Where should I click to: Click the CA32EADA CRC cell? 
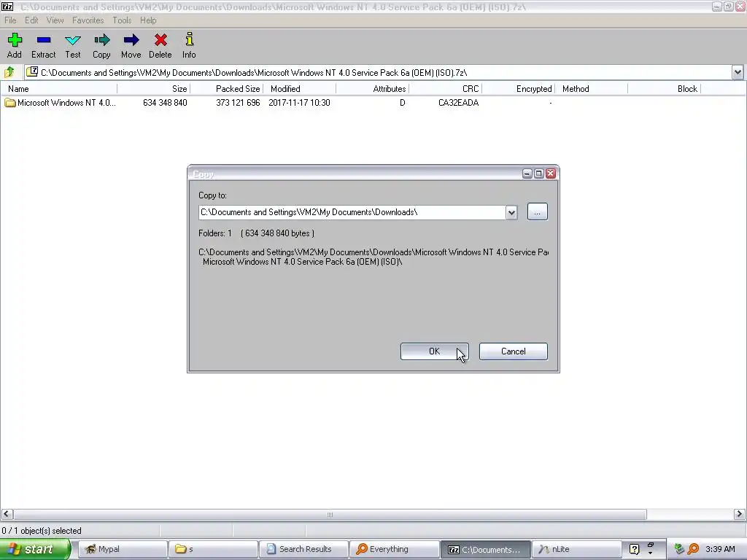pos(458,102)
